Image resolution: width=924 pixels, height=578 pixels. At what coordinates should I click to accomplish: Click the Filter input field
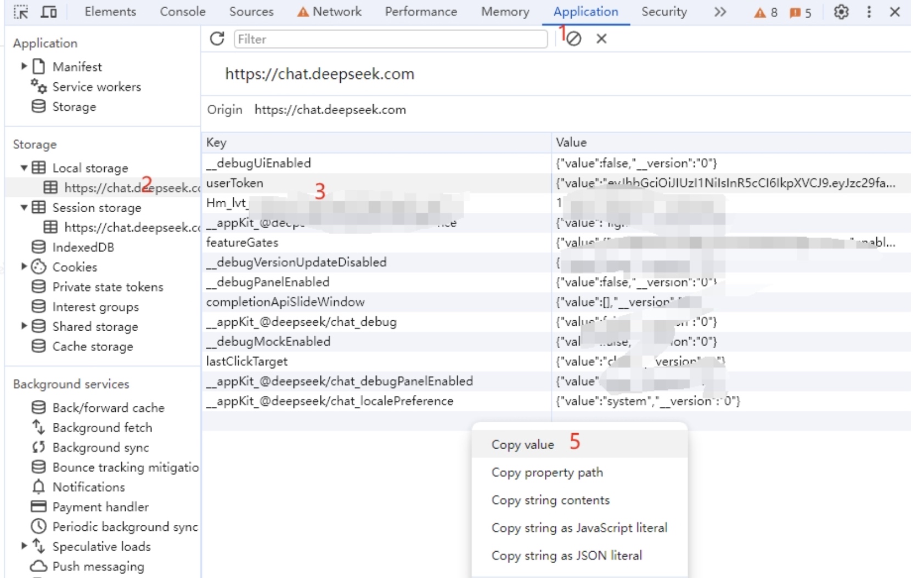(391, 39)
